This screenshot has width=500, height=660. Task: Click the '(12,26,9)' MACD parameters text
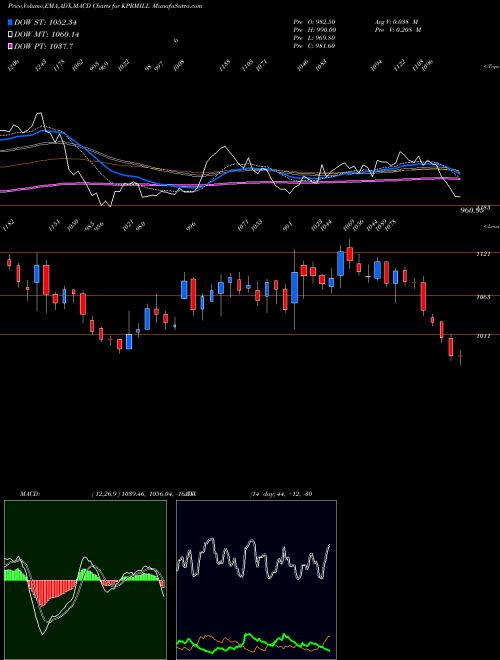[106, 494]
